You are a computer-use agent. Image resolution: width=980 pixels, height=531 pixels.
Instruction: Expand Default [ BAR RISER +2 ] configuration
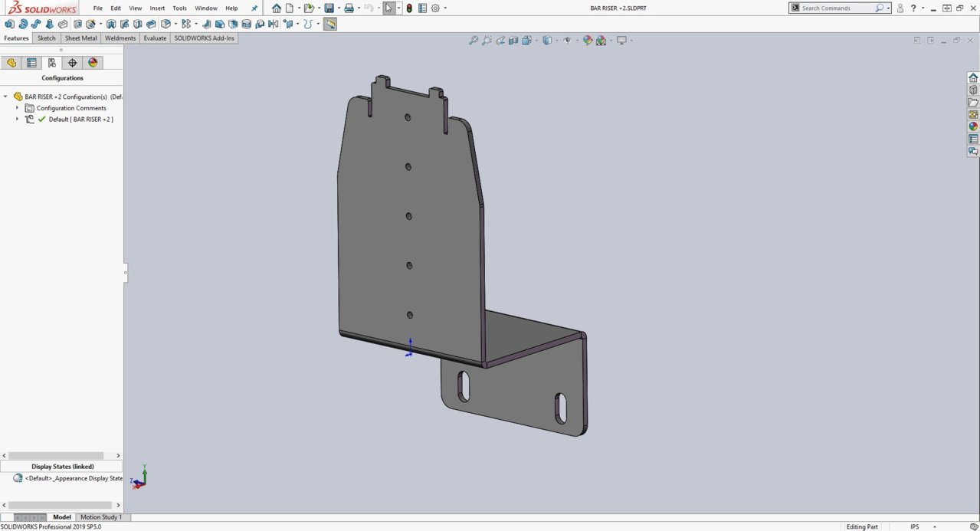(17, 120)
